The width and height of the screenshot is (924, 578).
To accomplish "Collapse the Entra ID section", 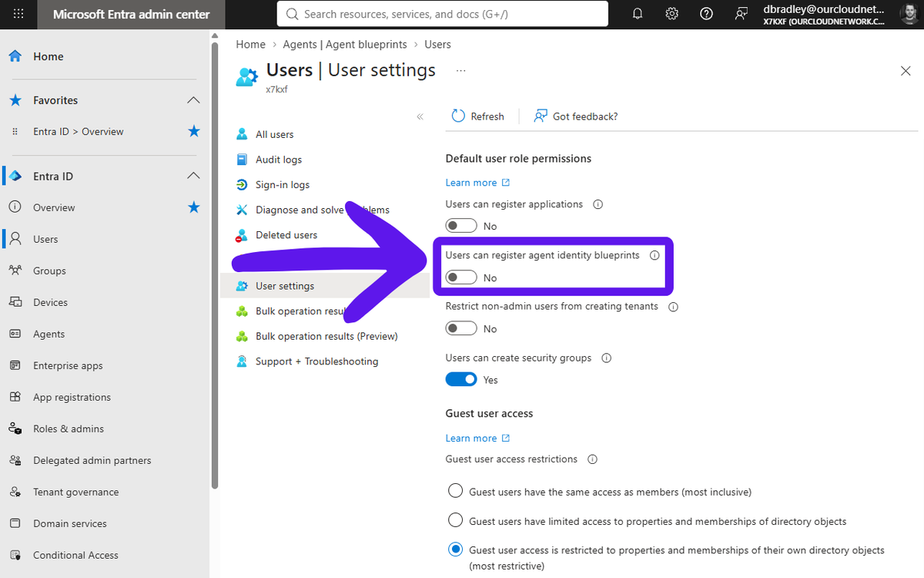I will pos(194,176).
